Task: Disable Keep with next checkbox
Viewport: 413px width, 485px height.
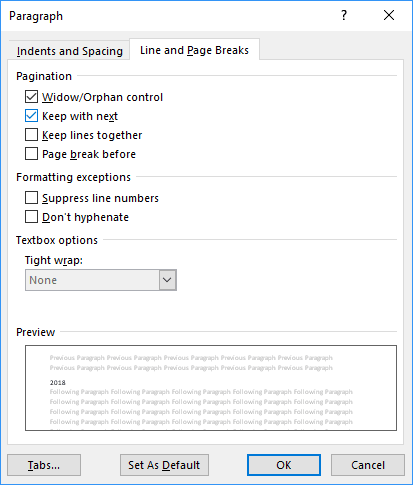Action: click(31, 116)
